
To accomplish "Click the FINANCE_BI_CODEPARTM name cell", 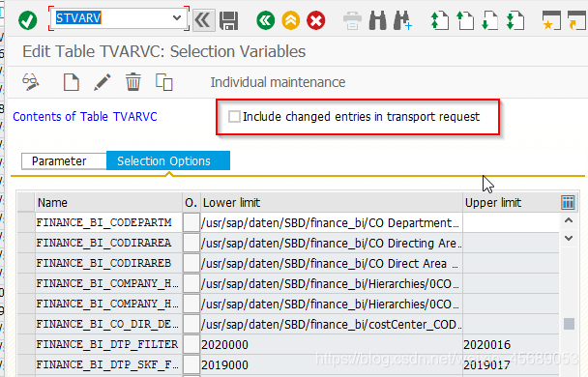I will pos(108,223).
